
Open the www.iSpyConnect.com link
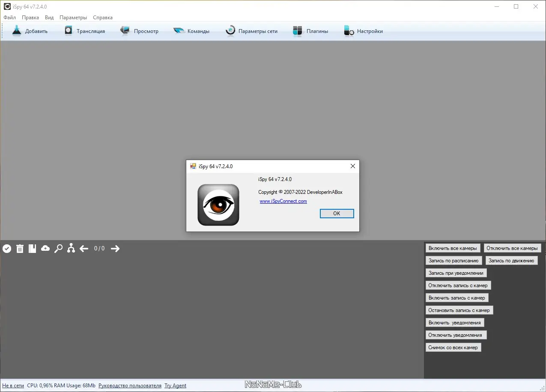[283, 201]
